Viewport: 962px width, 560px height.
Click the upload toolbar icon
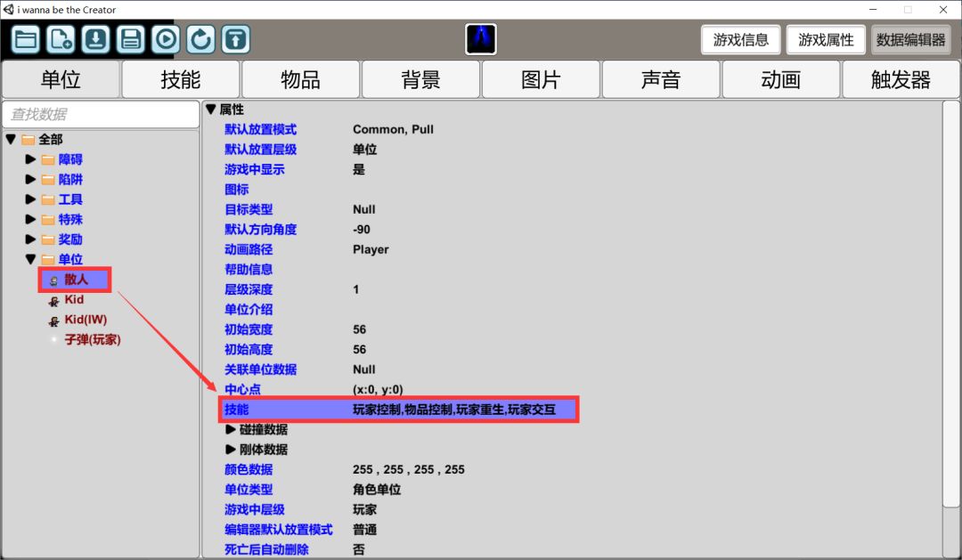tap(235, 39)
